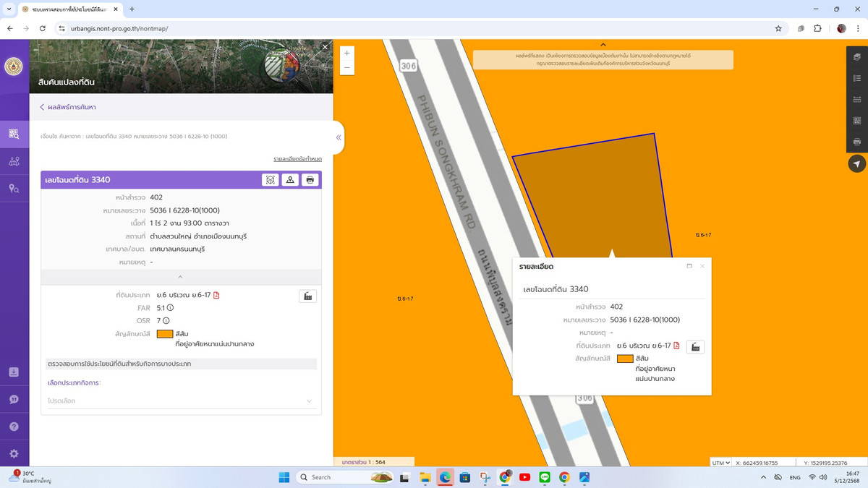Print the map using the right toolbar printer icon
Image resolution: width=868 pixels, height=488 pixels.
(858, 142)
